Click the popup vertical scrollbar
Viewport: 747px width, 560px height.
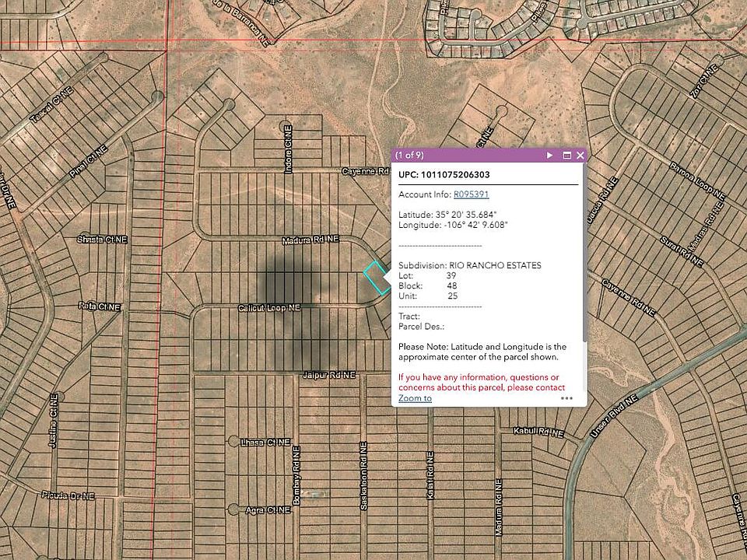[x=584, y=251]
